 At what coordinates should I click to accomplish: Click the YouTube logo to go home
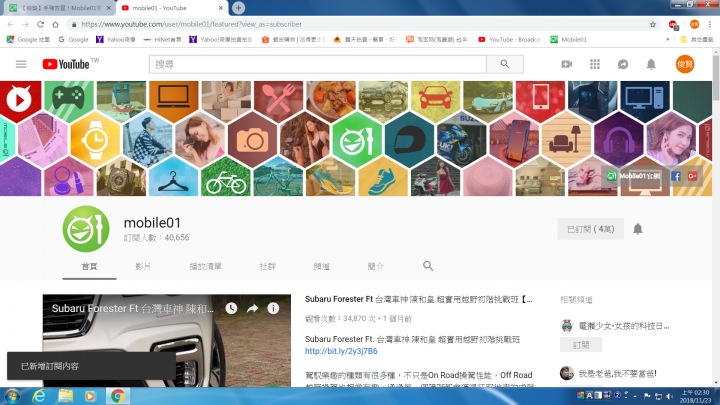[x=70, y=64]
